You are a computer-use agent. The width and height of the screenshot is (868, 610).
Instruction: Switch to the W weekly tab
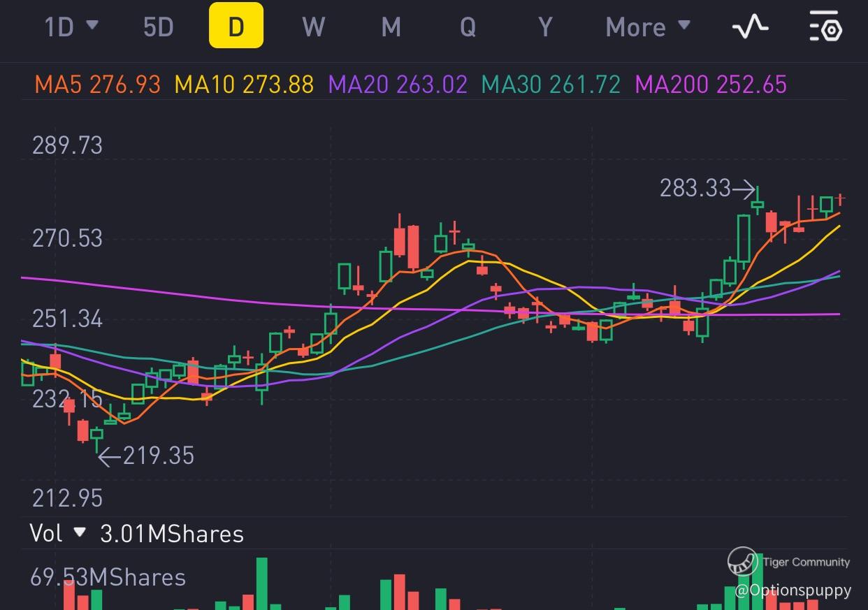[314, 27]
